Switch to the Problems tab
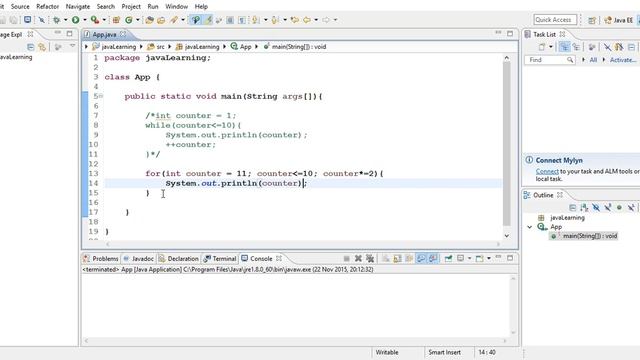This screenshot has width=640, height=360. (x=101, y=259)
